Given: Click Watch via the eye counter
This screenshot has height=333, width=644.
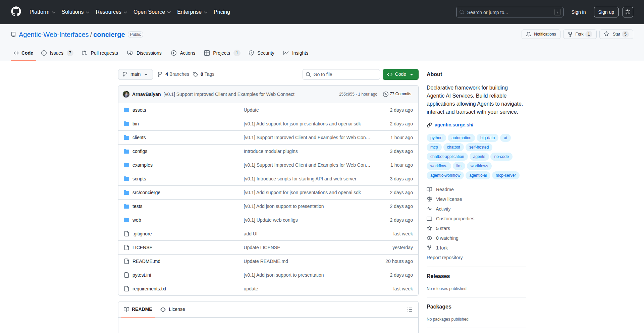Looking at the screenshot, I should point(442,238).
